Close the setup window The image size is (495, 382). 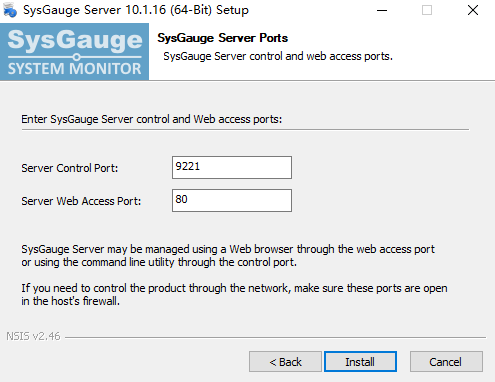pyautogui.click(x=473, y=10)
